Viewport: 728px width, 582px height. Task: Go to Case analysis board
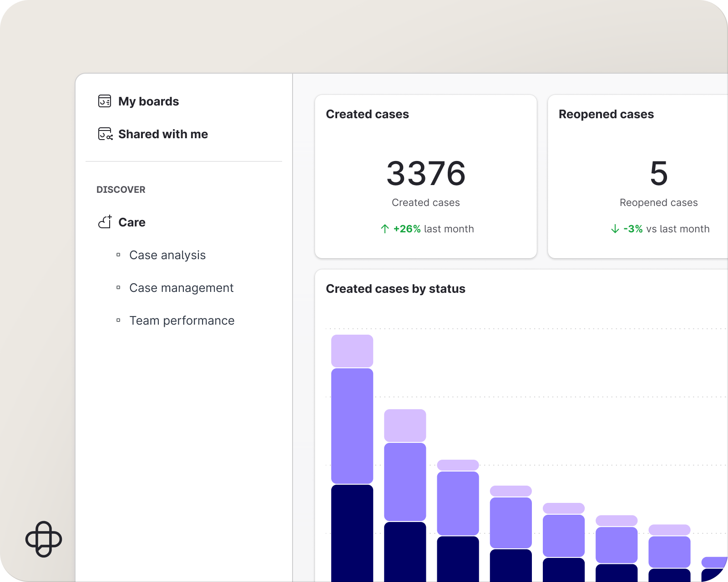coord(167,255)
